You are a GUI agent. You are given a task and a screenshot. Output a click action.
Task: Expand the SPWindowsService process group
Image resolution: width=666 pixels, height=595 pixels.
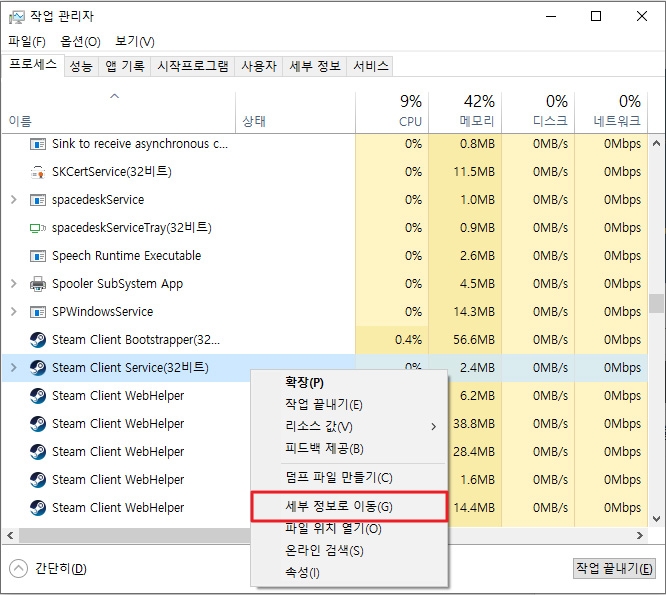(14, 312)
